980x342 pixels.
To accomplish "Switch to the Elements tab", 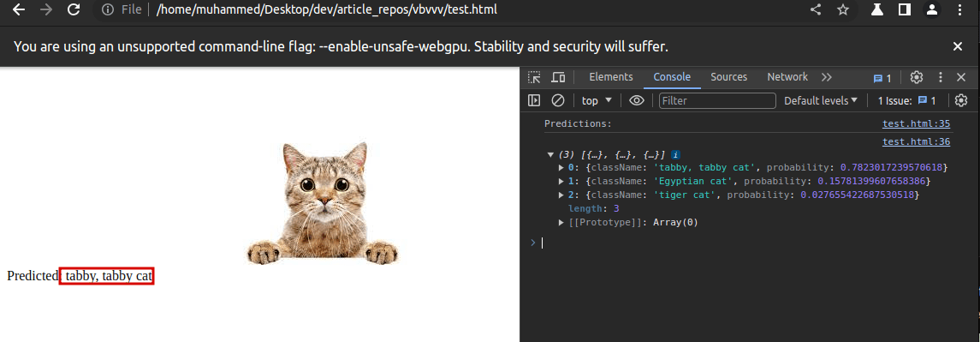I will coord(610,77).
